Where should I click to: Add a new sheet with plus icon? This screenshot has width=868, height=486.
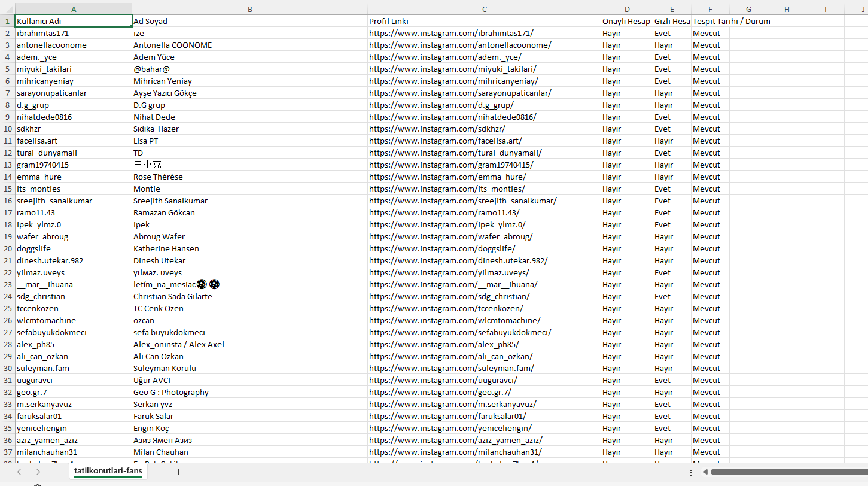tap(178, 472)
